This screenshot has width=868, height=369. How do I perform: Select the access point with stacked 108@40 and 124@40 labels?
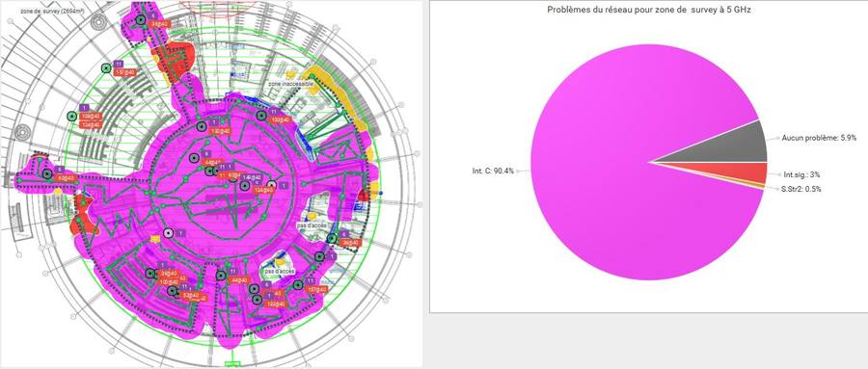(x=71, y=117)
